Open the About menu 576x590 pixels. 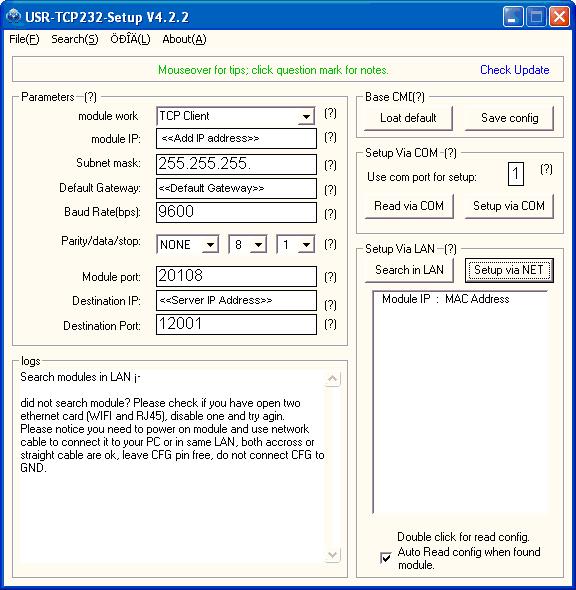click(184, 39)
